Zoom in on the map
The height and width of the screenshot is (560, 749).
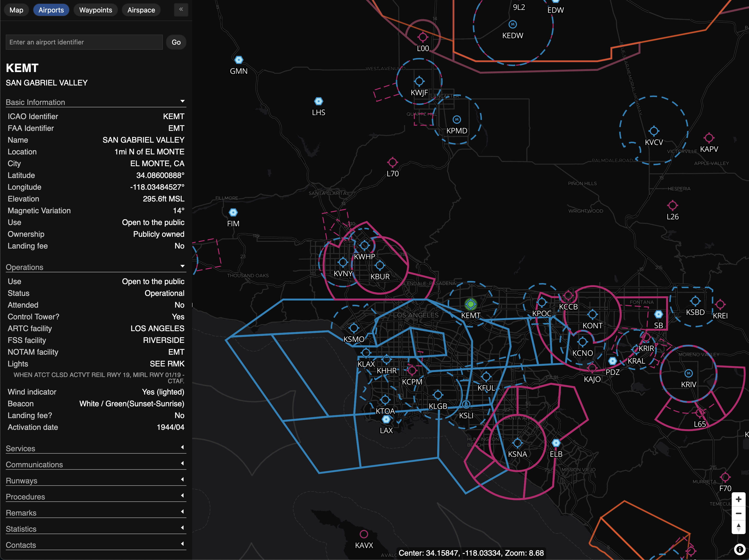click(738, 499)
